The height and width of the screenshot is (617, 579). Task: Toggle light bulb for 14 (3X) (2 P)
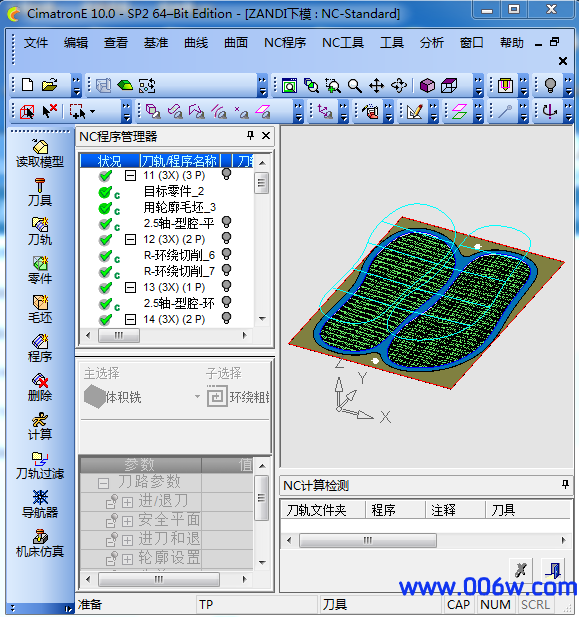click(x=226, y=318)
